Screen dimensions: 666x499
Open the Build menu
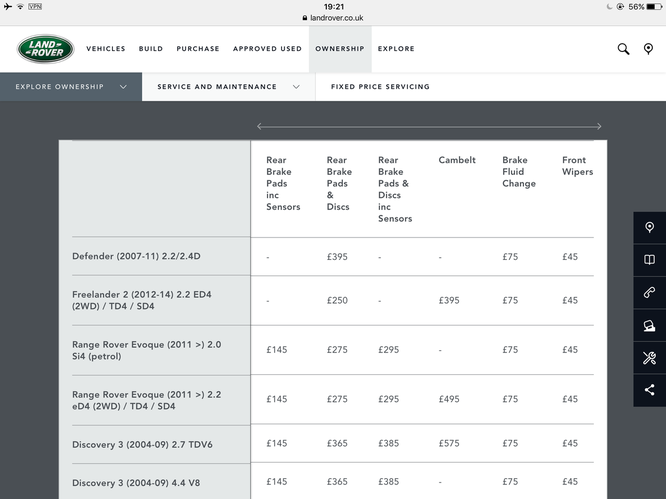pyautogui.click(x=151, y=49)
